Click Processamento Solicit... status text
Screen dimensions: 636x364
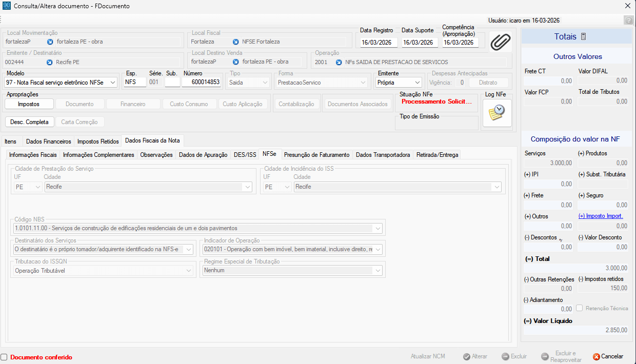pos(436,102)
